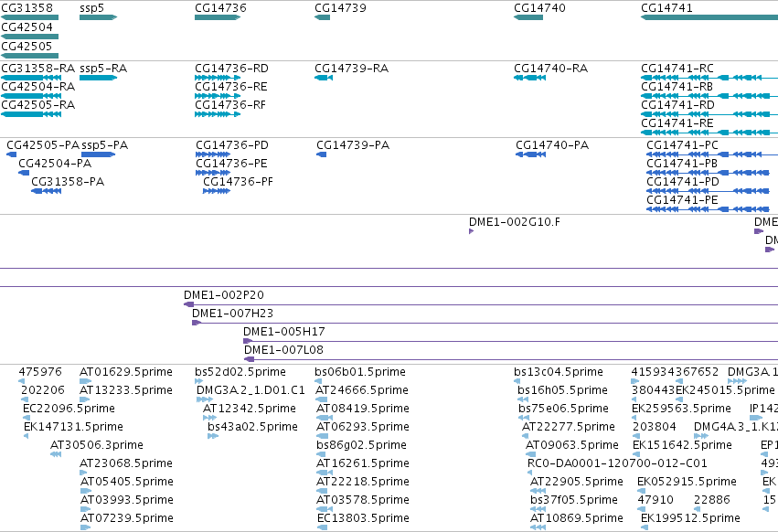Viewport: 778px width, 532px height.
Task: Click the CG42504 gene label
Action: tap(27, 27)
